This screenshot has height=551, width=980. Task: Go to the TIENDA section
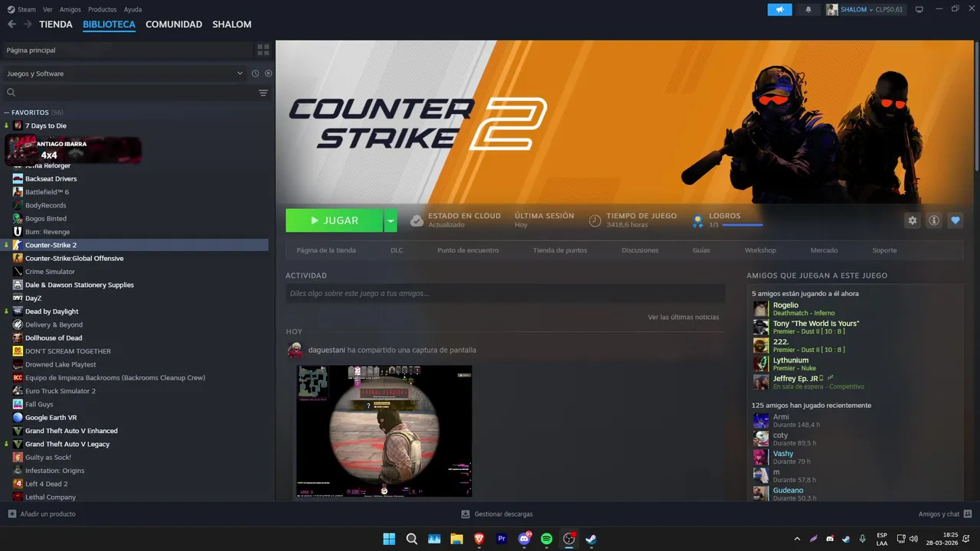click(56, 24)
